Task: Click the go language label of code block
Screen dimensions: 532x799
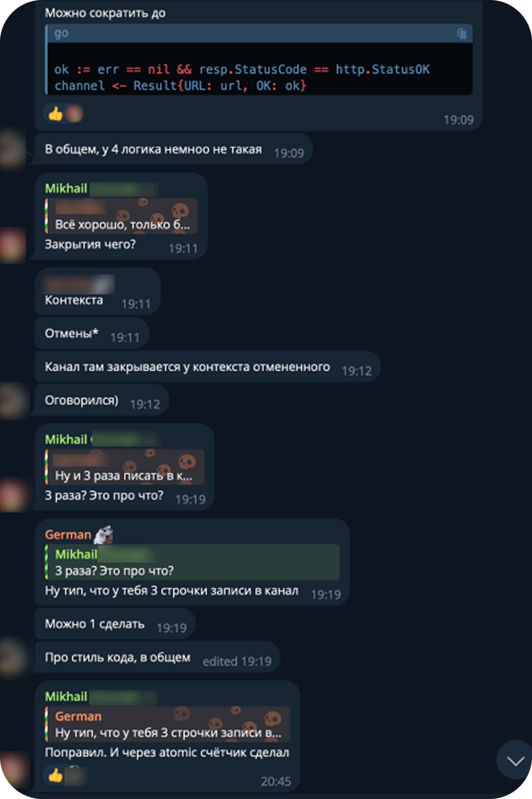Action: (61, 33)
